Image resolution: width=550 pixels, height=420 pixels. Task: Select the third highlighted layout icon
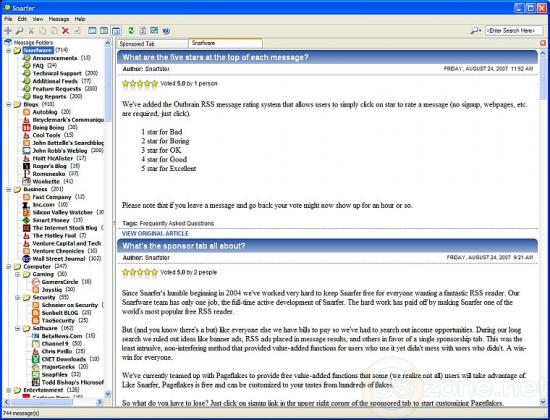[x=116, y=31]
